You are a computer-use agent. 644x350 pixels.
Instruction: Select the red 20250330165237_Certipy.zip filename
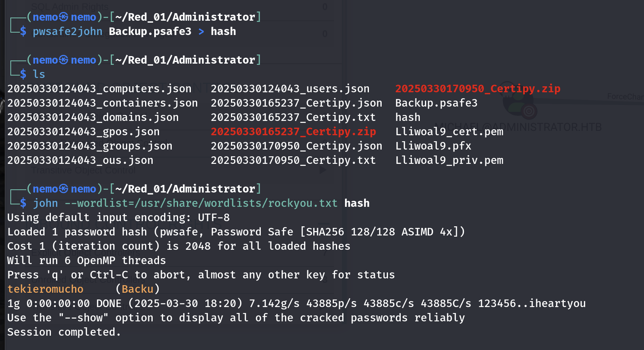(x=293, y=132)
